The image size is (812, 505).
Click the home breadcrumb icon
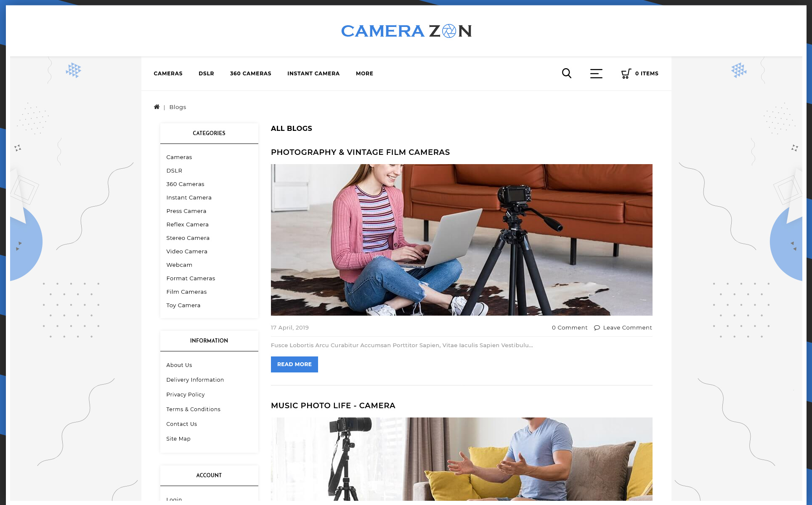pyautogui.click(x=157, y=107)
